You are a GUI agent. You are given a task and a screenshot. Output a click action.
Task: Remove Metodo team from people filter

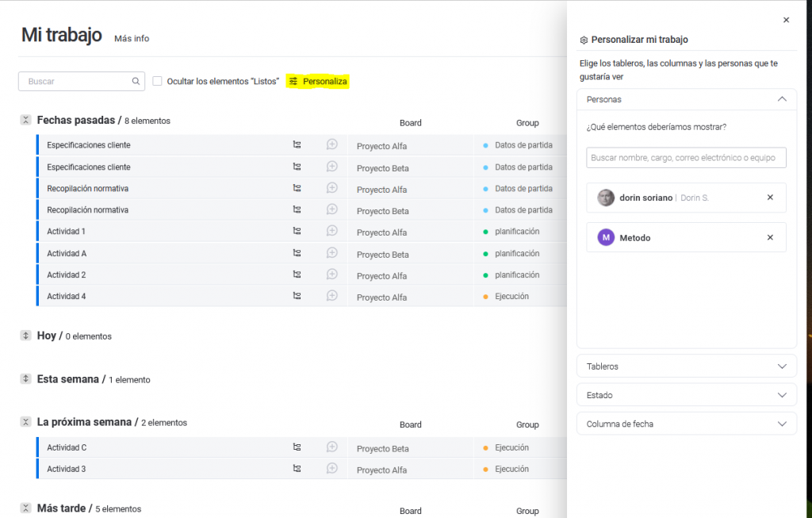(x=770, y=237)
